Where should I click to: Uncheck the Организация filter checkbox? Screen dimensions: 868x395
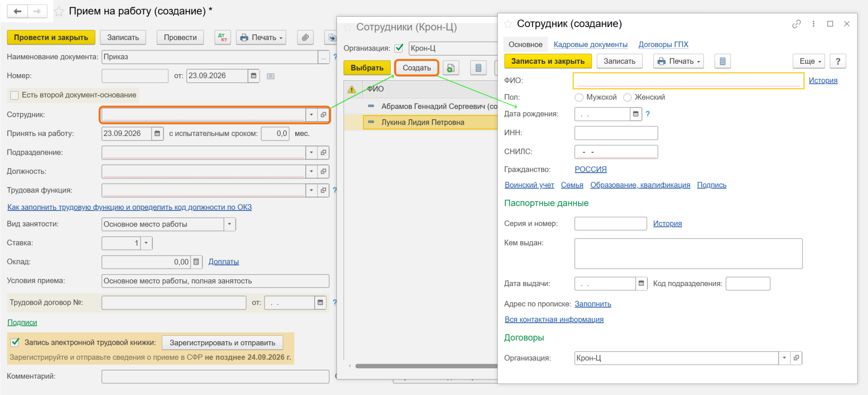(x=399, y=48)
